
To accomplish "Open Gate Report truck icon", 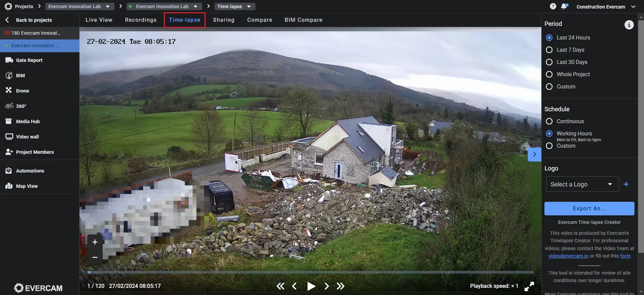I will pyautogui.click(x=9, y=60).
